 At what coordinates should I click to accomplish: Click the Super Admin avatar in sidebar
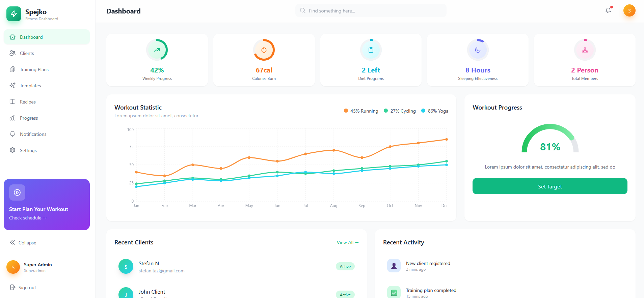tap(13, 267)
